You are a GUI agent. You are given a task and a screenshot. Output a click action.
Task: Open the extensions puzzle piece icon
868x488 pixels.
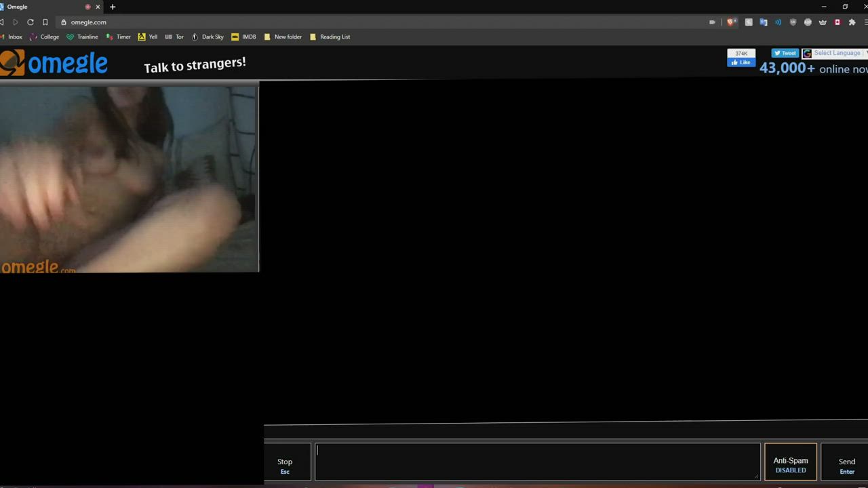pos(852,22)
